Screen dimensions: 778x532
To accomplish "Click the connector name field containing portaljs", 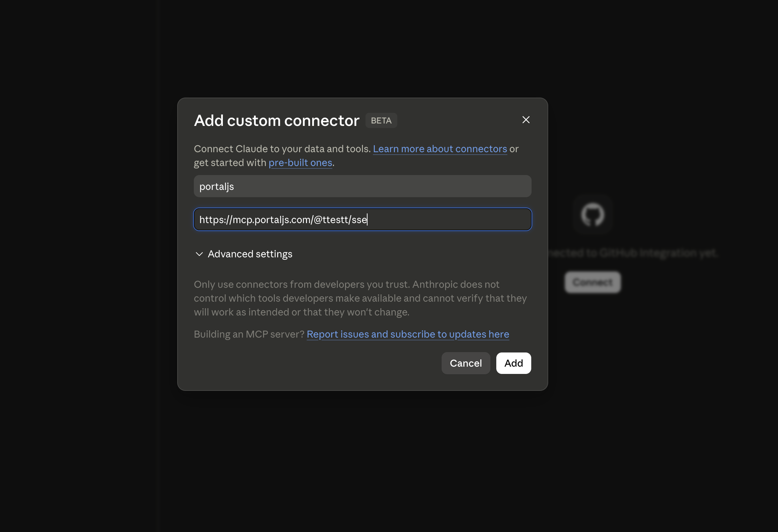I will 362,186.
